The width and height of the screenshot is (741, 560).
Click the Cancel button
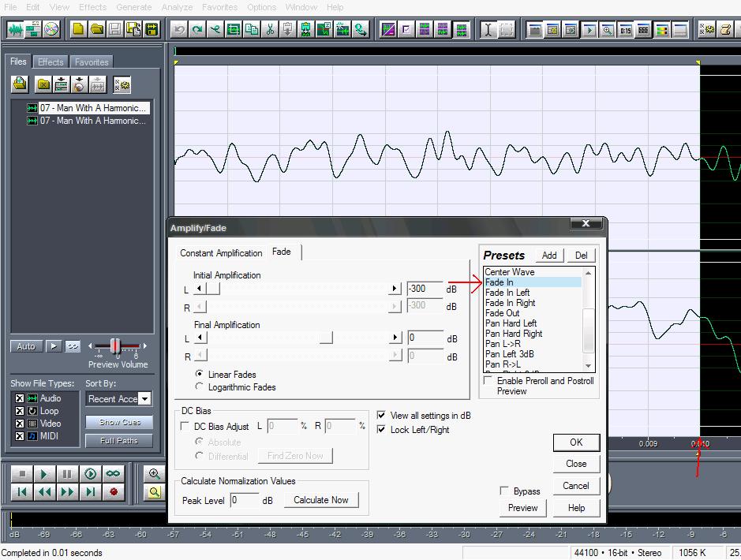click(x=576, y=486)
